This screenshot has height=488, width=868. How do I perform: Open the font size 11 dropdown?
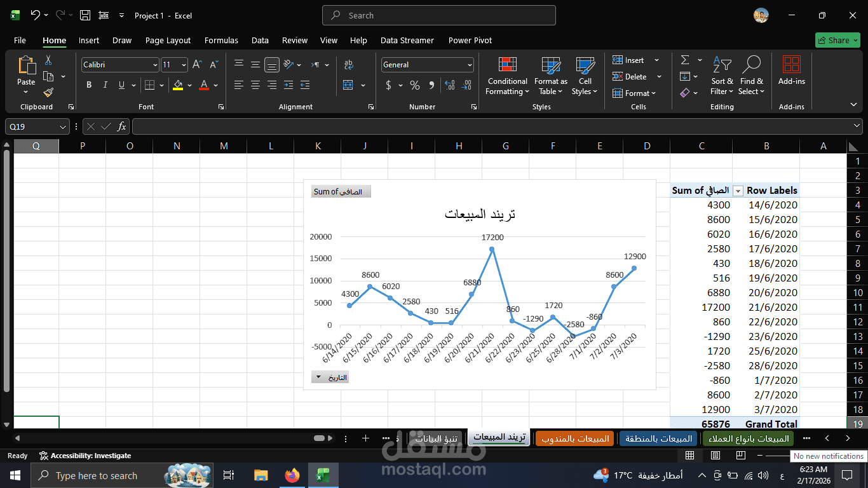point(184,65)
